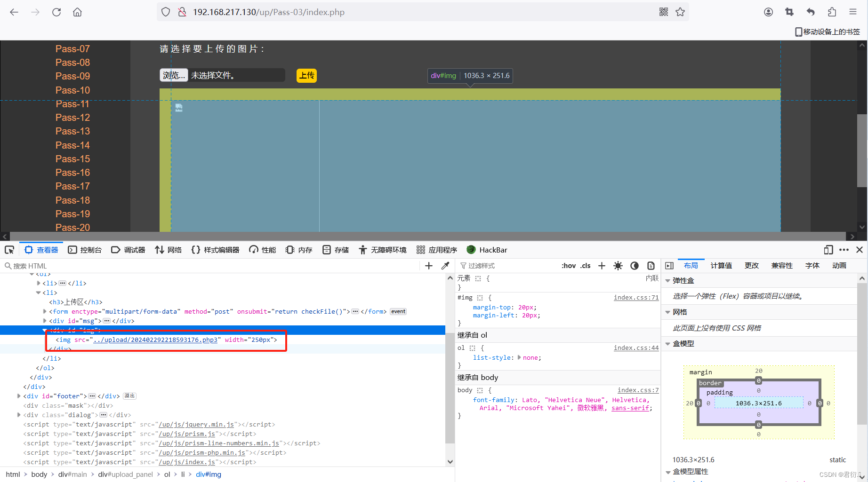The width and height of the screenshot is (868, 482).
Task: Open the Firefox account icon
Action: (x=768, y=12)
